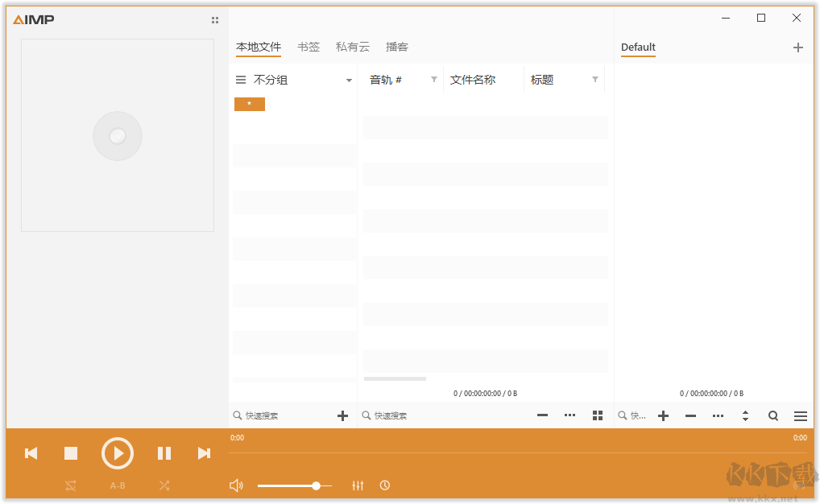Expand the 不分组 grouping dropdown
820x504 pixels.
coord(349,81)
